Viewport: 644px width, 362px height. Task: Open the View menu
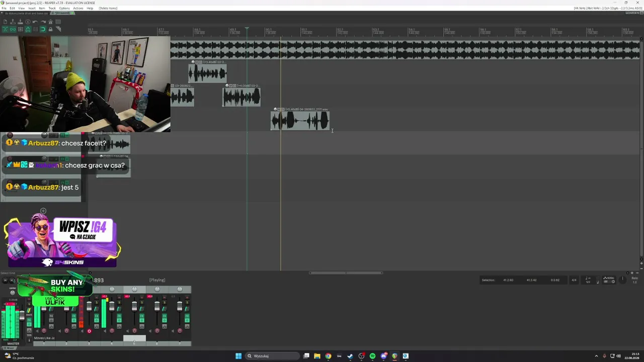[21, 8]
